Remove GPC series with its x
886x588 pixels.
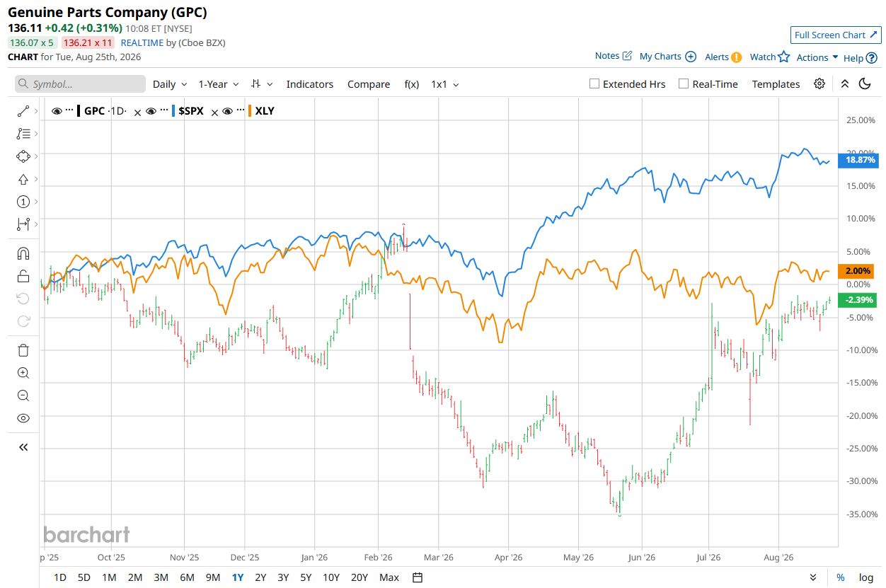(x=137, y=112)
